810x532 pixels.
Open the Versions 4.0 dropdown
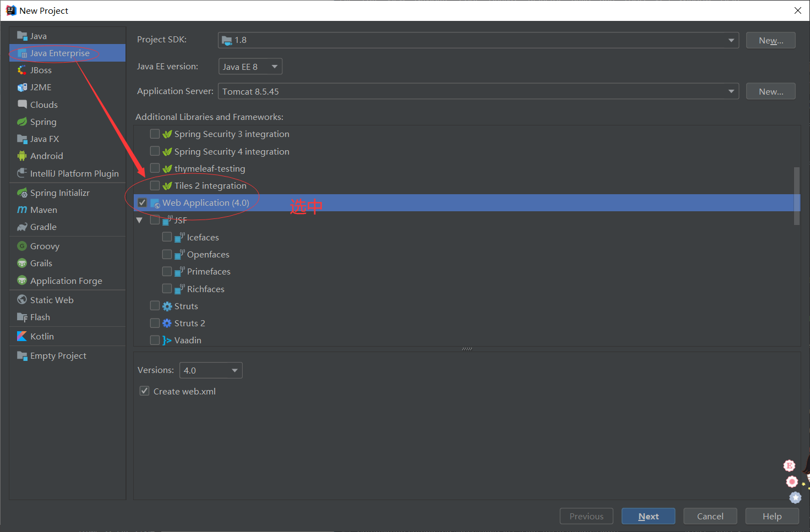tap(211, 370)
